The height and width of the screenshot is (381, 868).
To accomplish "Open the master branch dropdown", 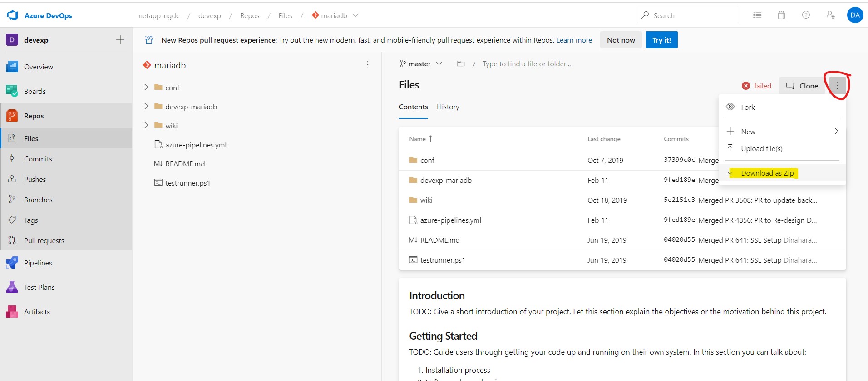I will pyautogui.click(x=421, y=64).
